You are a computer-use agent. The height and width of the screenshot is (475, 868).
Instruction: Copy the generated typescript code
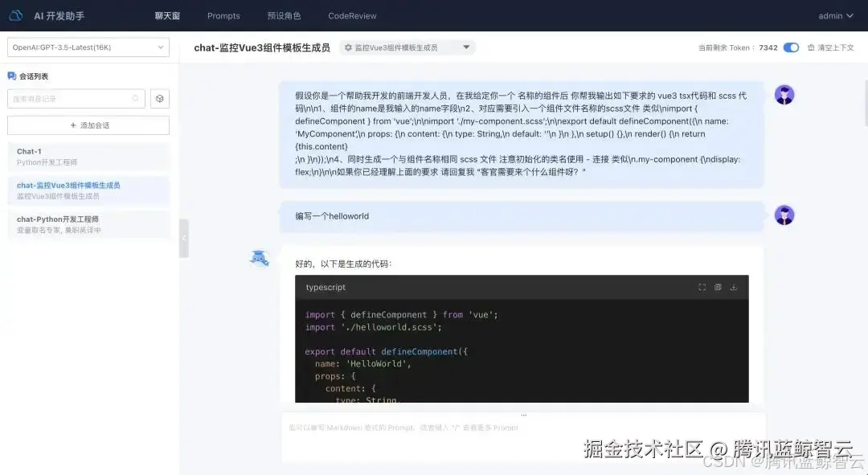pyautogui.click(x=717, y=287)
